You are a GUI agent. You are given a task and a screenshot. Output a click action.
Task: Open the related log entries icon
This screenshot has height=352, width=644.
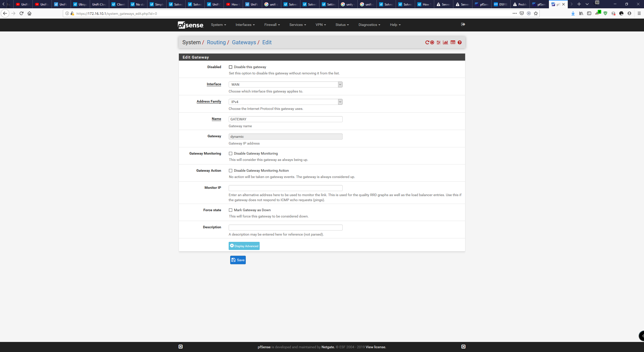point(453,42)
